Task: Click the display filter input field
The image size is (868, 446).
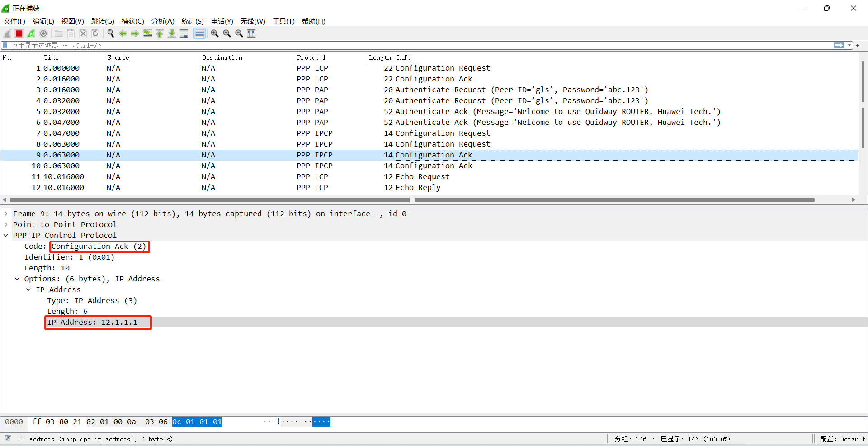Action: click(x=420, y=45)
